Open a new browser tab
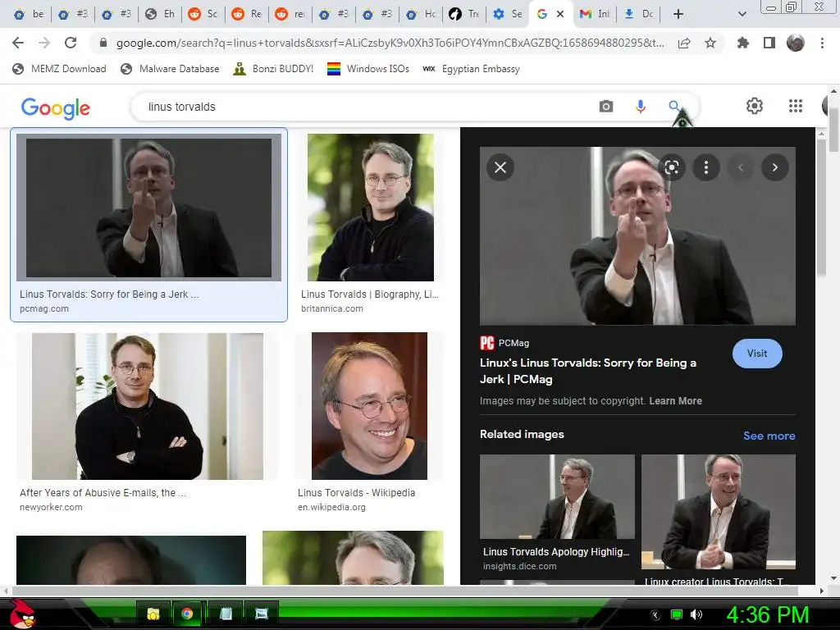This screenshot has width=840, height=630. coord(678,14)
